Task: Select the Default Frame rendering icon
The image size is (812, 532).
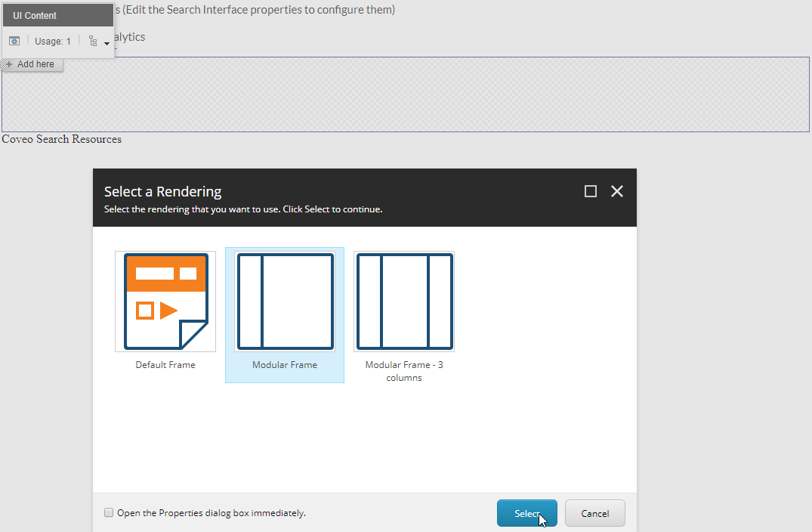Action: [x=165, y=301]
